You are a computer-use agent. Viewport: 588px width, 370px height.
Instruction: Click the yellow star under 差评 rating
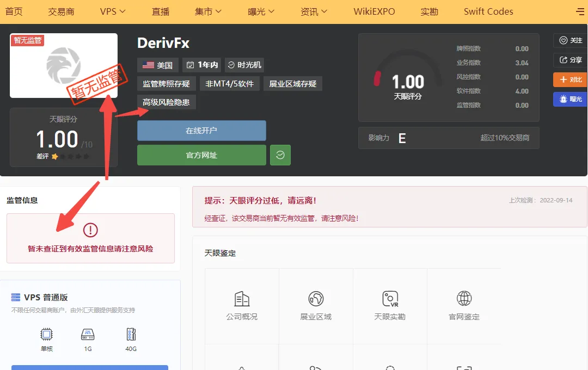(x=55, y=156)
